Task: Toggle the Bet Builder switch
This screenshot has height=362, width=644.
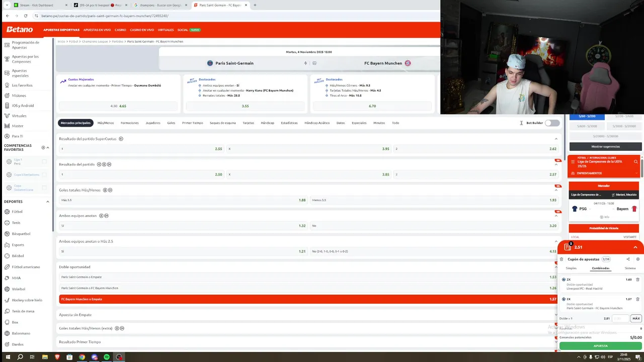Action: pos(552,123)
